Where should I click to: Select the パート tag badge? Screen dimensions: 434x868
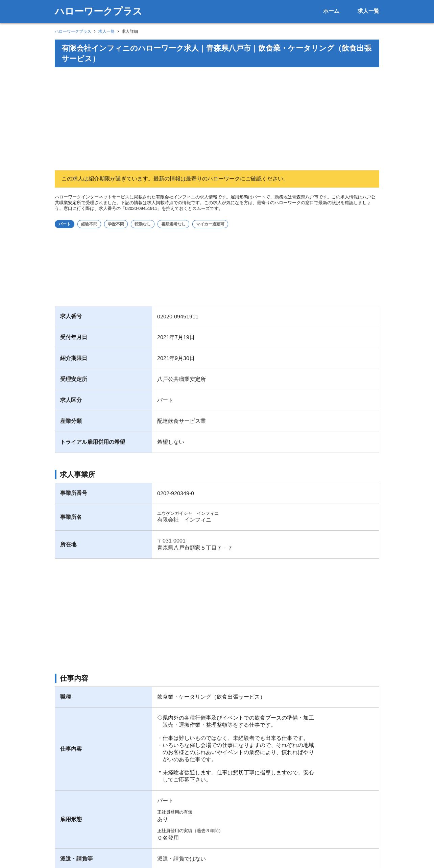click(x=64, y=224)
